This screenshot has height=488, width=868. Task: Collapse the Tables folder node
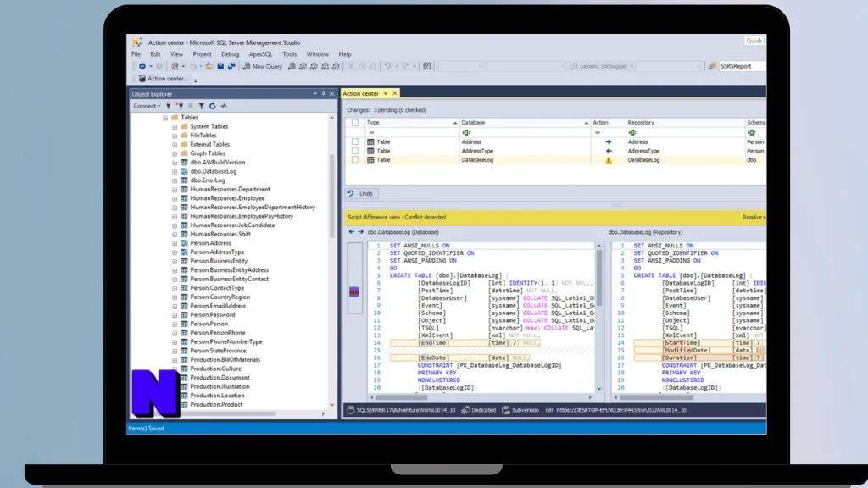pos(165,118)
